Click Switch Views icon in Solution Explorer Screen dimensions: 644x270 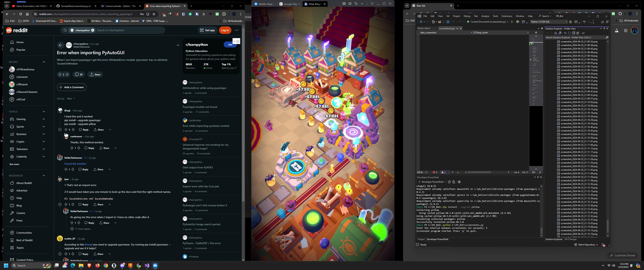pos(560,33)
